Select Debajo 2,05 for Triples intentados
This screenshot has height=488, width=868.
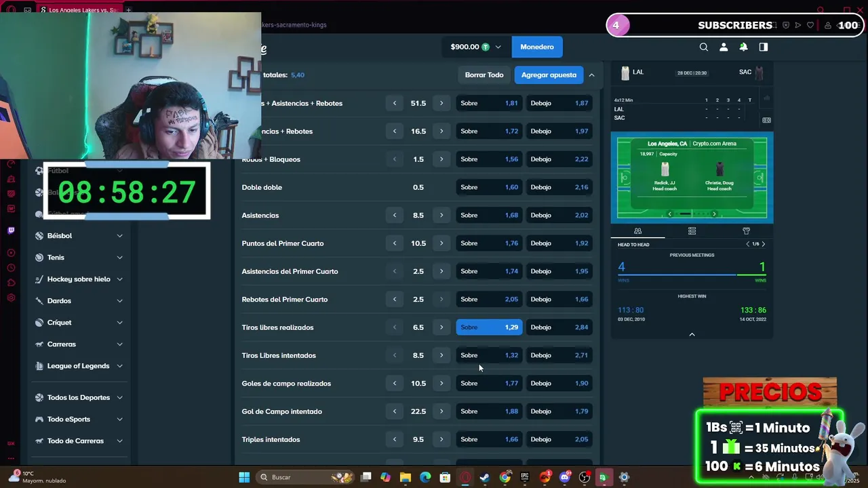click(x=559, y=439)
